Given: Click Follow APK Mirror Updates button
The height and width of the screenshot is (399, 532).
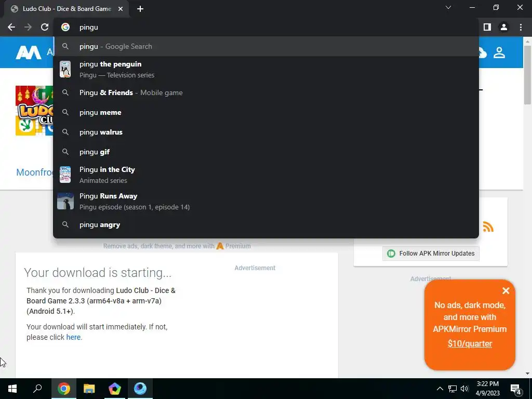Looking at the screenshot, I should (431, 254).
